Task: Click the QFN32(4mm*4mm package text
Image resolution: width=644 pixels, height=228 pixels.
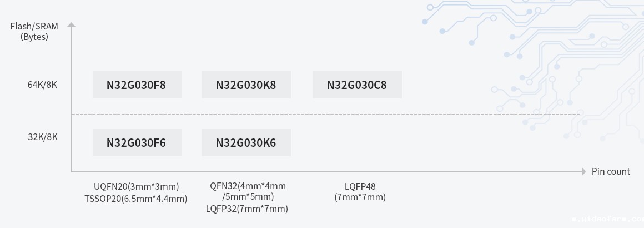Action: click(248, 186)
